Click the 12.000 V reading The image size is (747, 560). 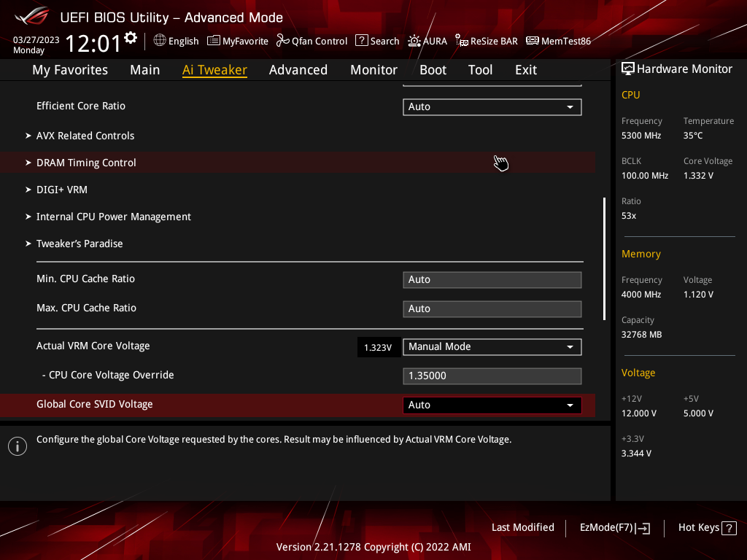click(639, 414)
